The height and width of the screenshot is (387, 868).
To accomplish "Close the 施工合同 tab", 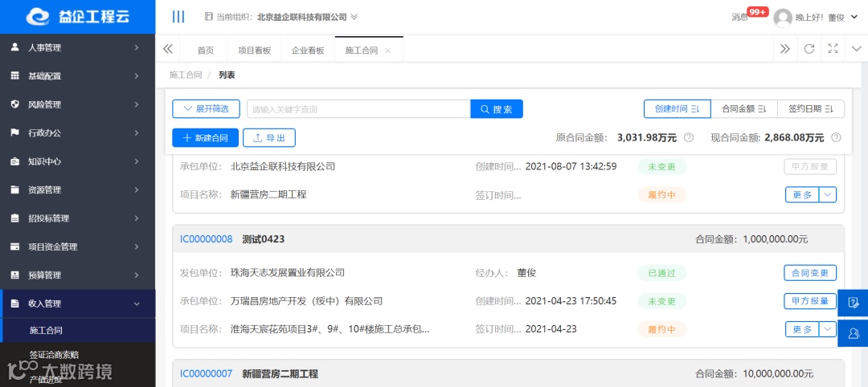I will tap(387, 51).
